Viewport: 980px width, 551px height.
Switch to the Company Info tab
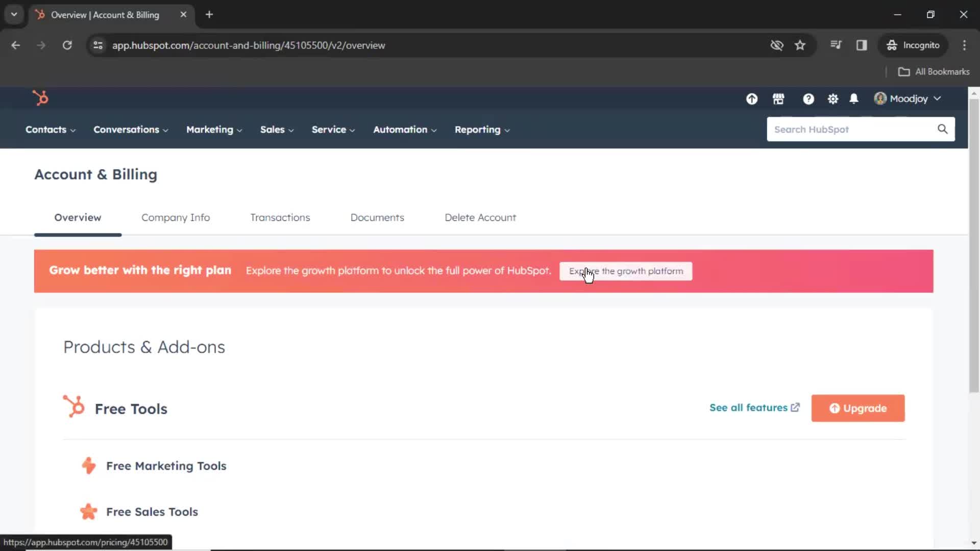pyautogui.click(x=176, y=217)
